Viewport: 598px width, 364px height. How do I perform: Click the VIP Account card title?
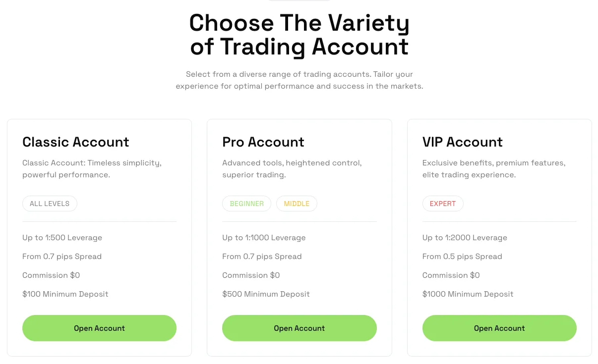463,142
